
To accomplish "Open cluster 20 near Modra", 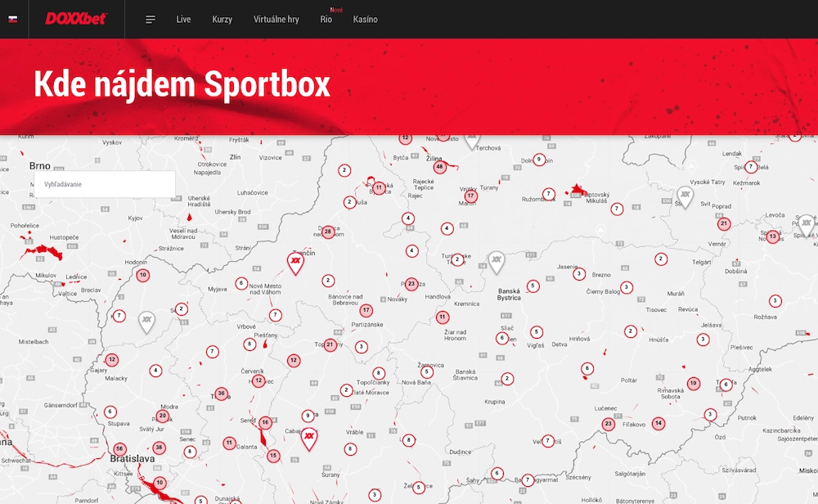I will coord(163,416).
